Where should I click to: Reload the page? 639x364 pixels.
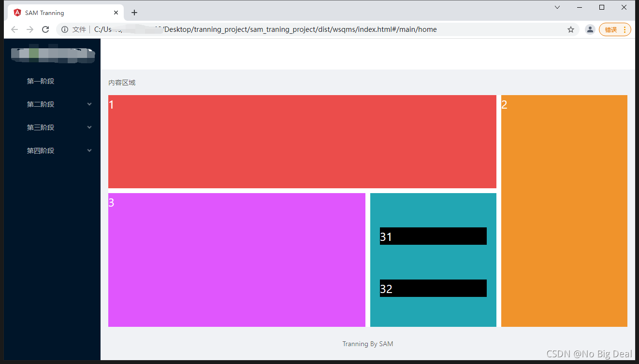tap(45, 29)
